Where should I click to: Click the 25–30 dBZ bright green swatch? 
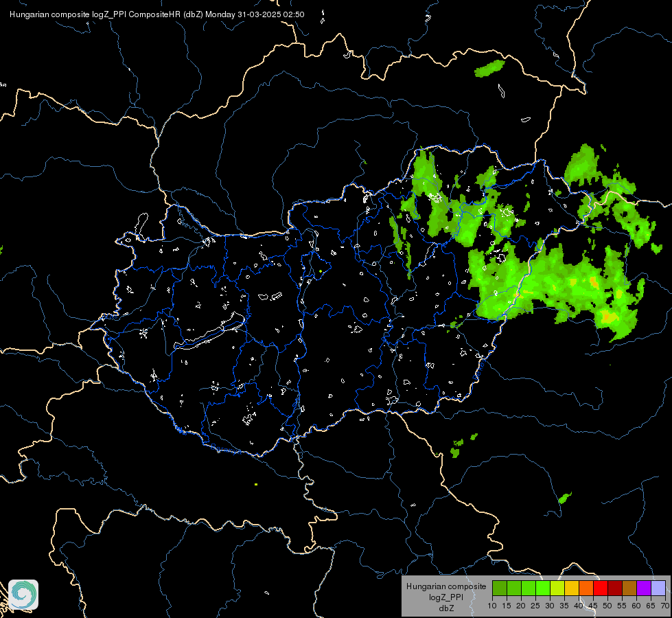543,588
